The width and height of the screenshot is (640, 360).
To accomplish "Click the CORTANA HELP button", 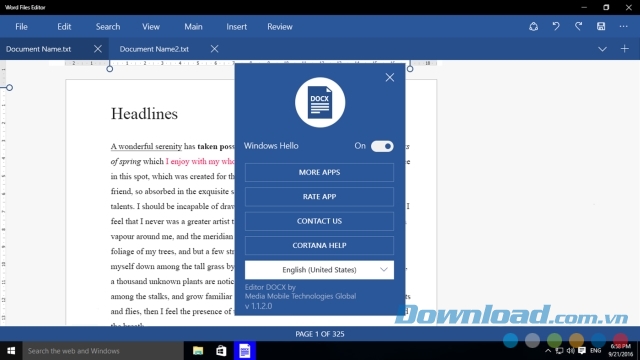I will click(319, 245).
